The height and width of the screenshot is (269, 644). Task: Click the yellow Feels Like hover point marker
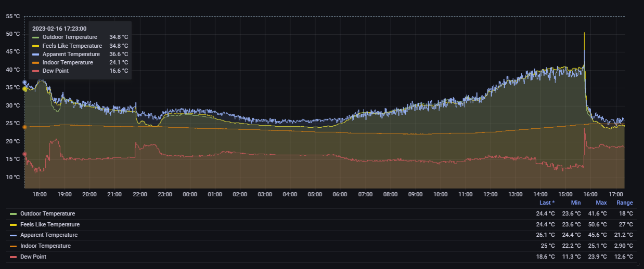[x=24, y=89]
